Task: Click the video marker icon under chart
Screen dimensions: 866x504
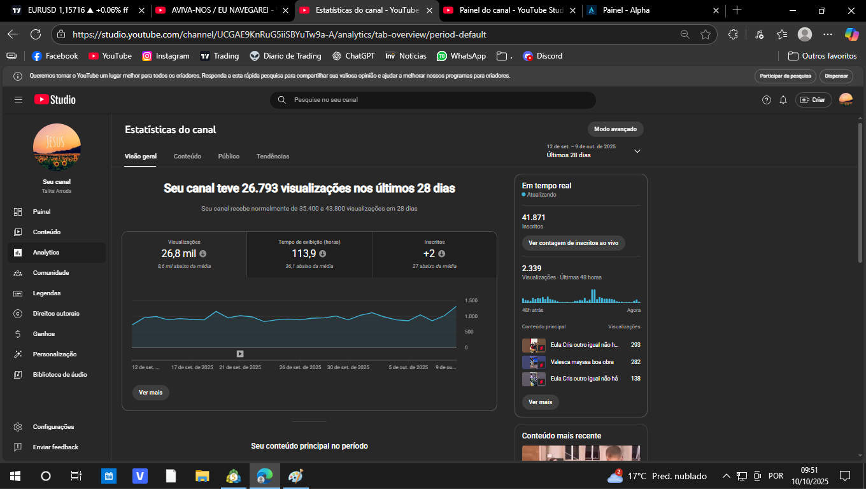Action: [240, 354]
